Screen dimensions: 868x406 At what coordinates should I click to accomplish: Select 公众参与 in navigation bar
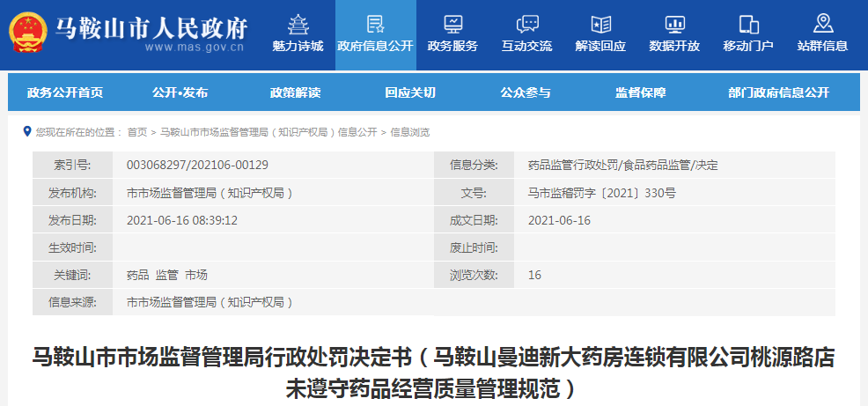coord(526,92)
